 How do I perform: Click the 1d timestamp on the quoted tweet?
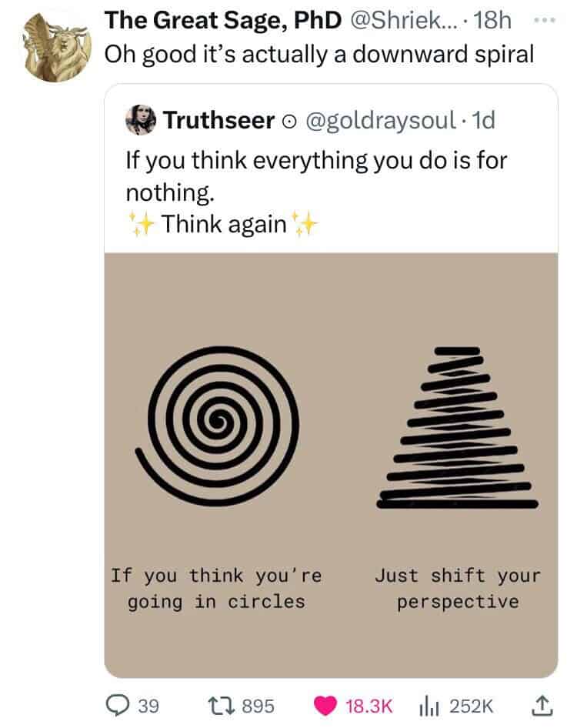click(484, 120)
